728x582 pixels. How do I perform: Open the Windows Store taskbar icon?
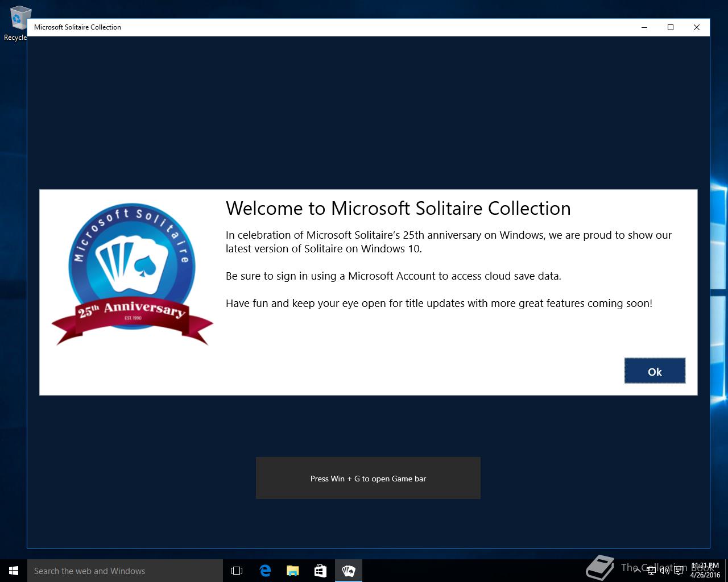(320, 571)
